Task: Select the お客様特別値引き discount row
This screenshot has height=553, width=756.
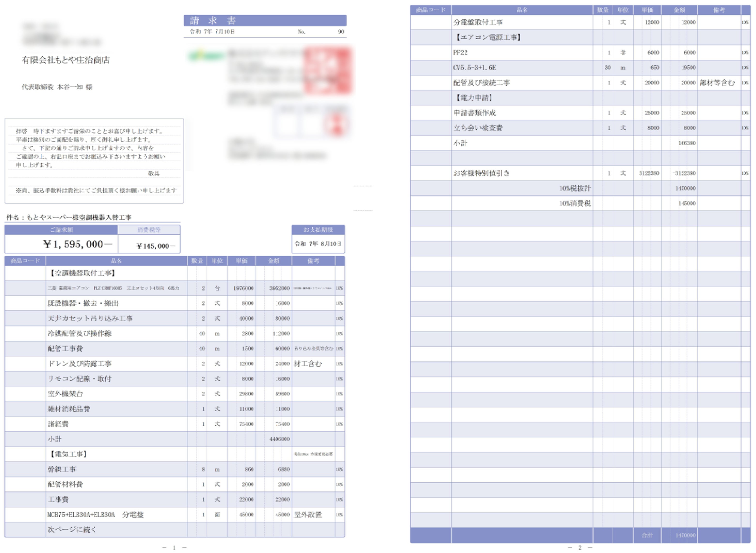Action: (x=481, y=173)
